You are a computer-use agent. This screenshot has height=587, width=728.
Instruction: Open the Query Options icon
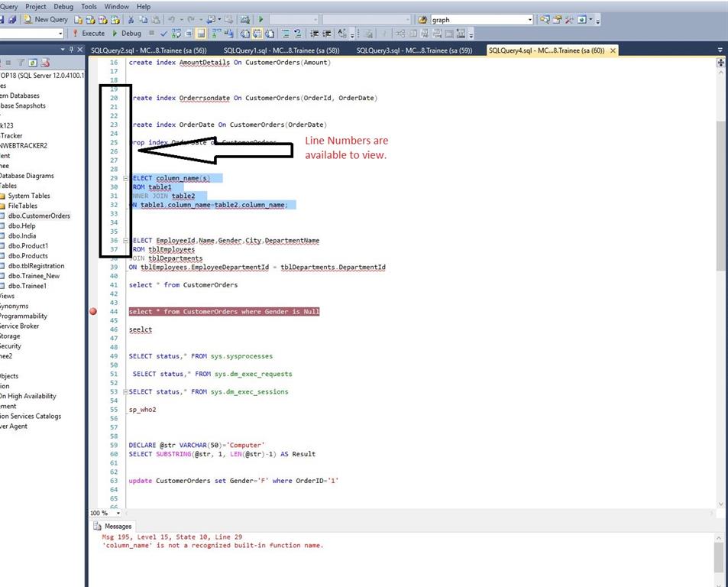(189, 34)
